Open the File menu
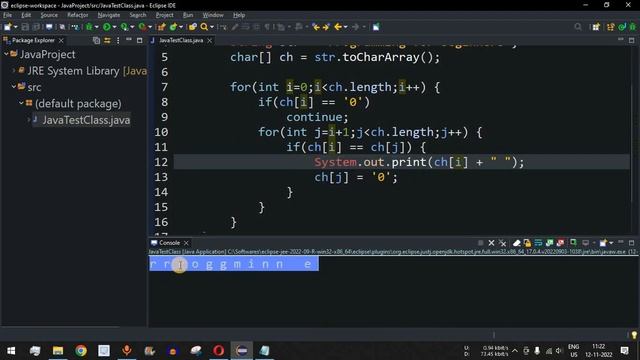The width and height of the screenshot is (640, 360). [7, 15]
